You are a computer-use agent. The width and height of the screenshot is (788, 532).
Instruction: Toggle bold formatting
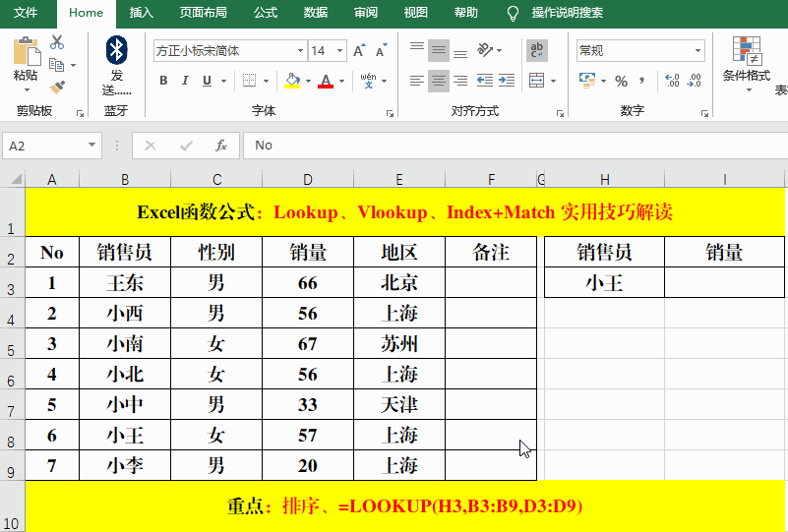coord(163,81)
